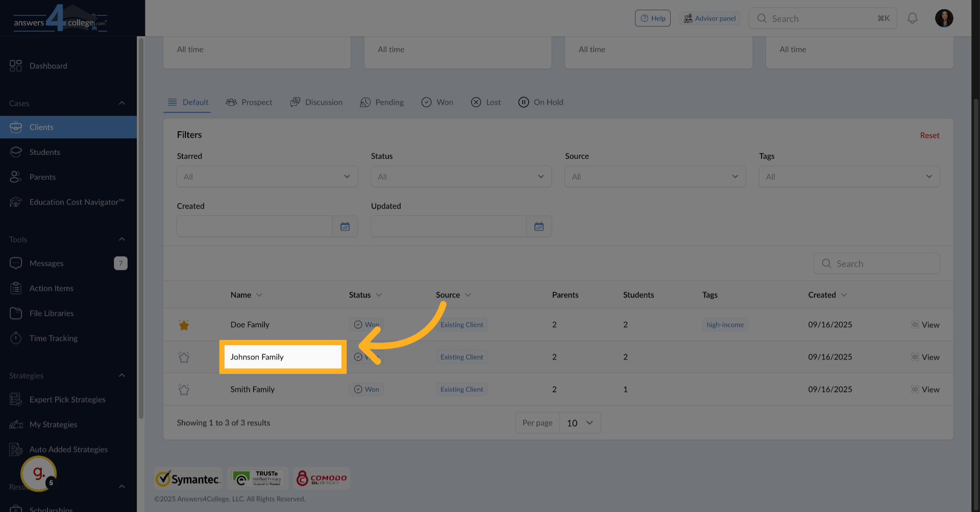Switch to the Prospect tab
Viewport: 980px width, 512px height.
(x=249, y=102)
